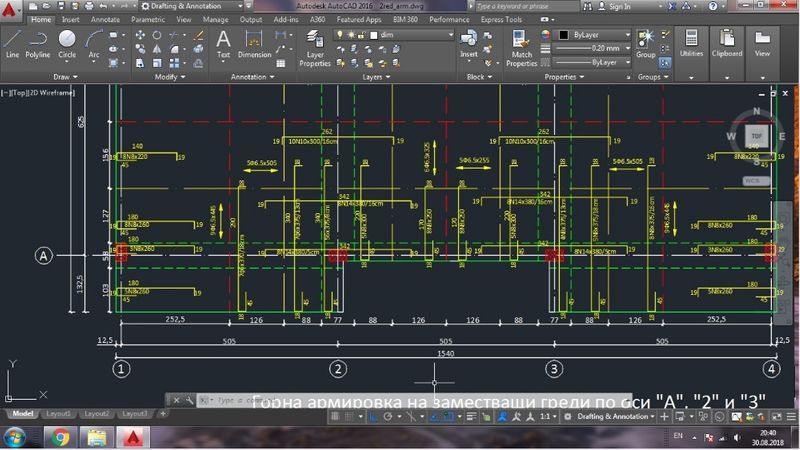Screen dimensions: 800x450
Task: Click the Scale tool in Modify panel
Action: tap(157, 63)
